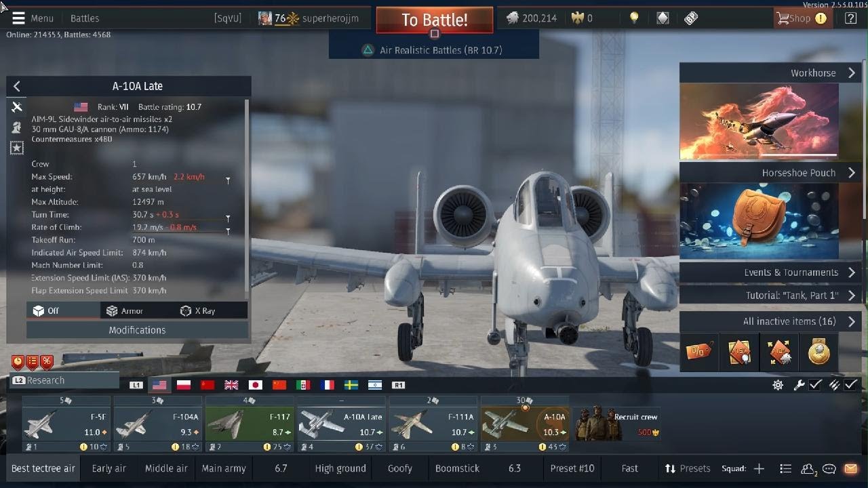Expand Rate of Climb details marker

(x=228, y=231)
